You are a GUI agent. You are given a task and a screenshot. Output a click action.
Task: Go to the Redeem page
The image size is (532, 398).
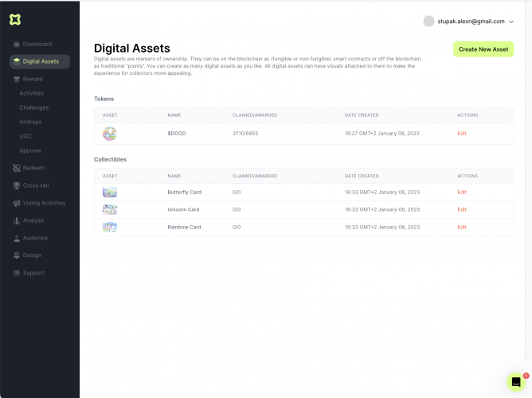click(33, 168)
